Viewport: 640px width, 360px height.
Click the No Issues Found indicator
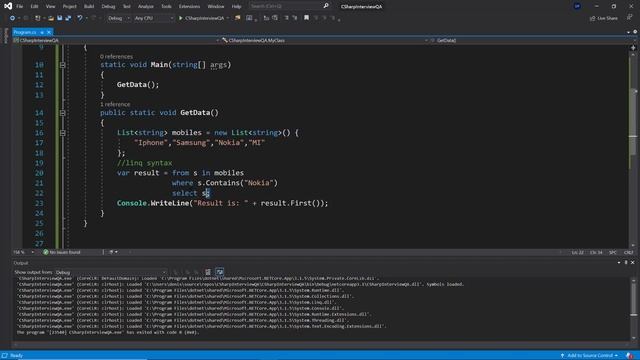click(62, 252)
